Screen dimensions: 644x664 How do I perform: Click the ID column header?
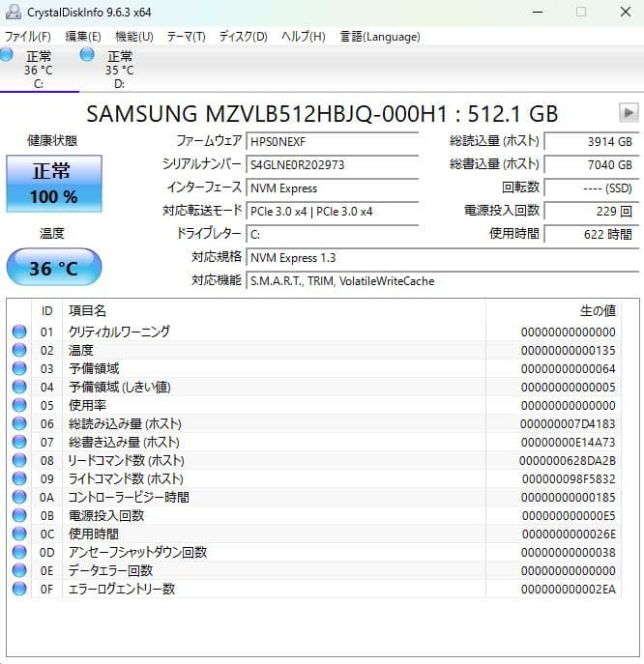pyautogui.click(x=47, y=311)
